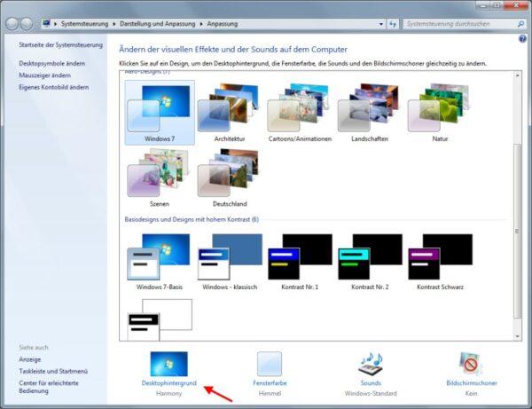Viewport: 532px width, 409px height.
Task: Click the help question mark icon
Action: pyautogui.click(x=522, y=39)
